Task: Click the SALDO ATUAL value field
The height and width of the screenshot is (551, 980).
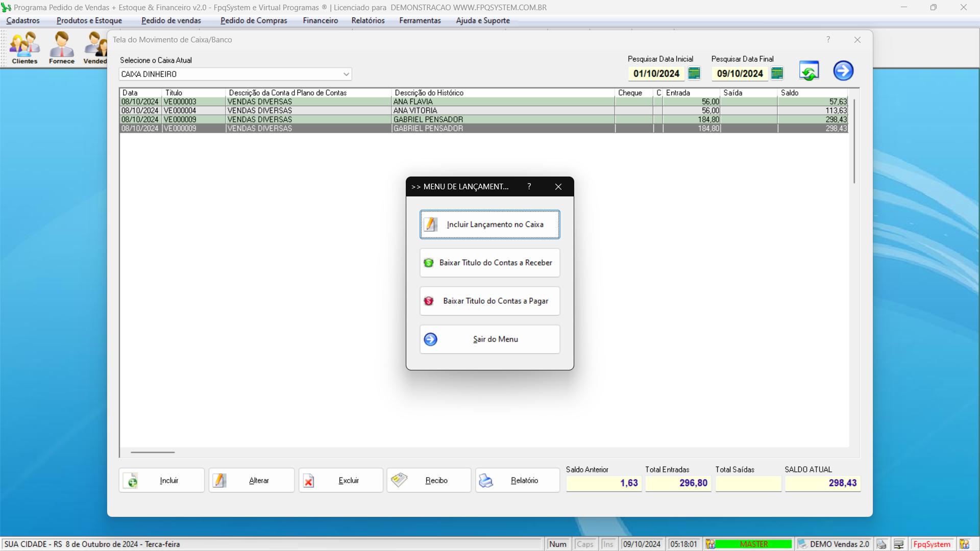Action: (x=823, y=483)
